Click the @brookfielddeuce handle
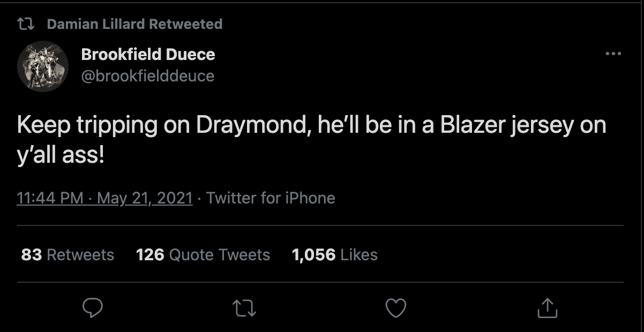Image resolution: width=644 pixels, height=332 pixels. tap(148, 76)
